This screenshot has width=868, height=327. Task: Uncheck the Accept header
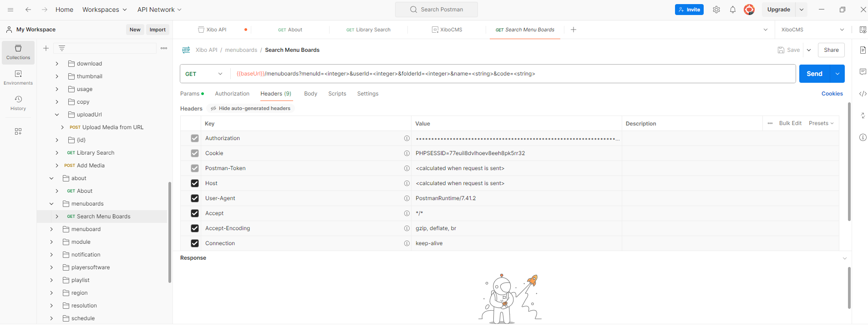pos(195,213)
